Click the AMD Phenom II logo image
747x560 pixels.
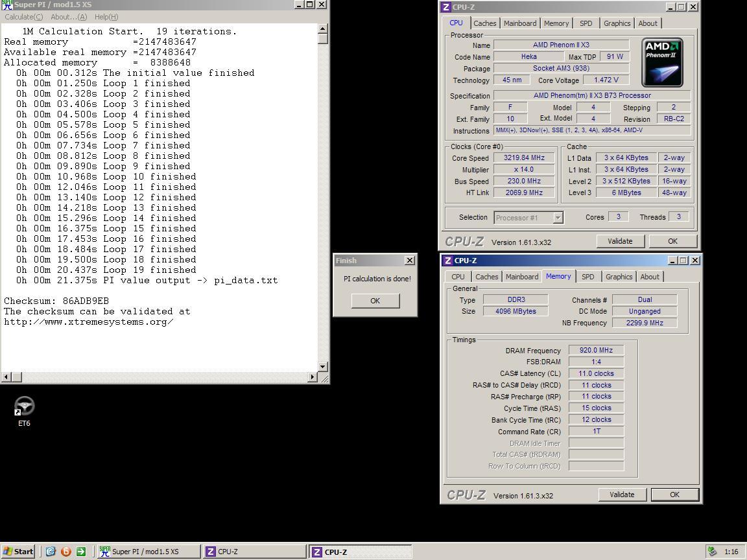click(662, 62)
